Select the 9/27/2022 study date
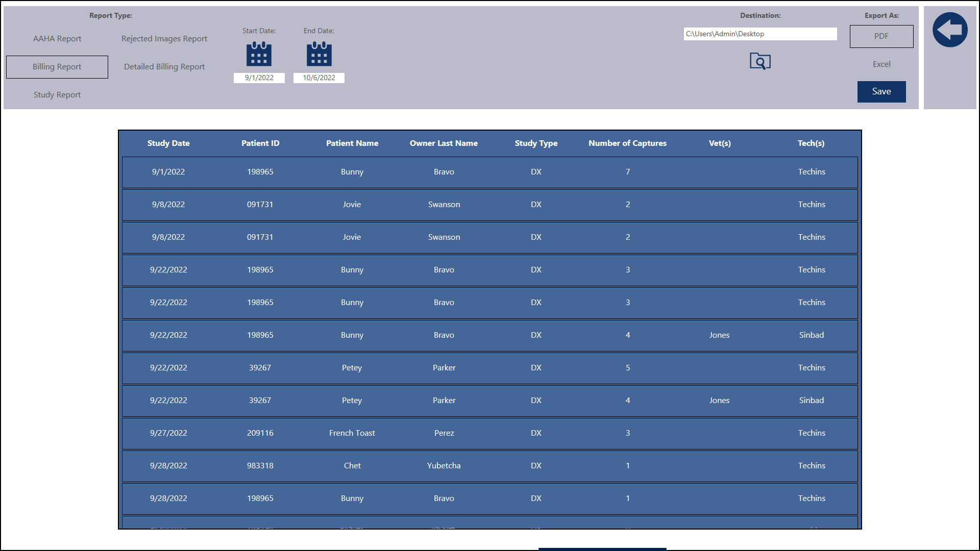This screenshot has height=551, width=980. 168,433
